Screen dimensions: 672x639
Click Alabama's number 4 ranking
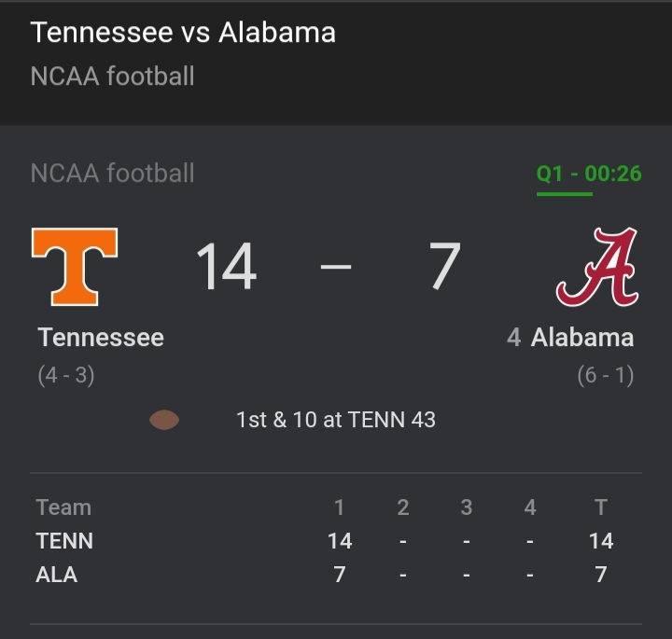[514, 338]
